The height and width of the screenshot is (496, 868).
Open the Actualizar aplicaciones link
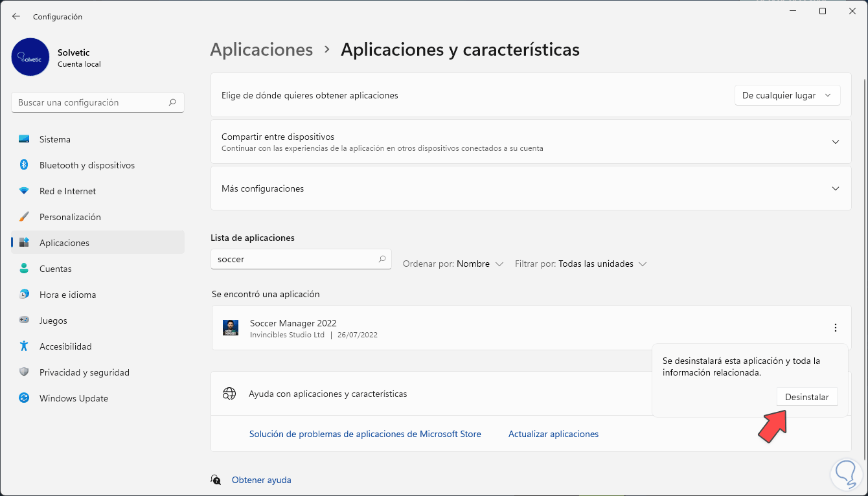[x=553, y=434]
